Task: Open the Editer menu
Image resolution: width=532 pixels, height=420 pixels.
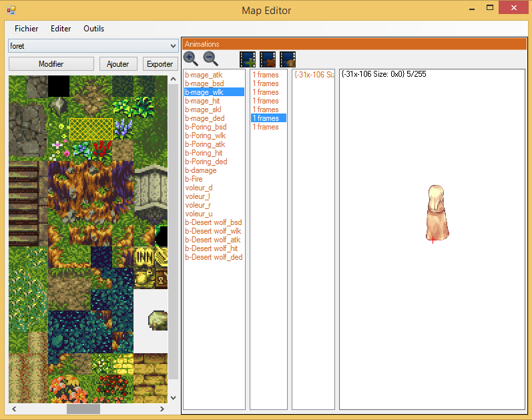Action: click(x=61, y=29)
